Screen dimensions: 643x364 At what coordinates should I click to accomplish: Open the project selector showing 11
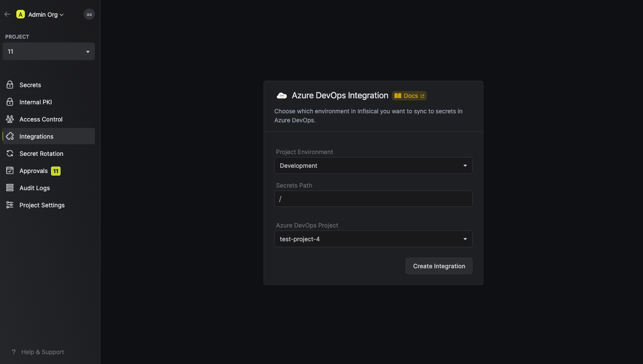pyautogui.click(x=49, y=52)
